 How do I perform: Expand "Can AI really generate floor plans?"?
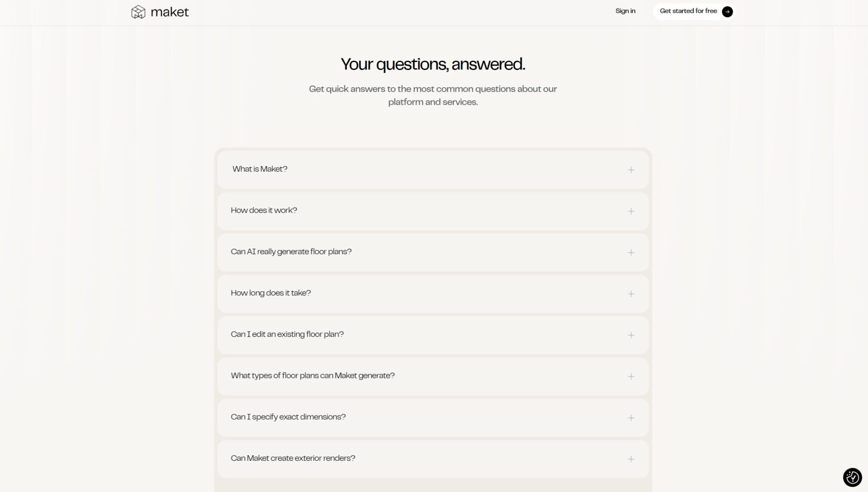click(291, 252)
